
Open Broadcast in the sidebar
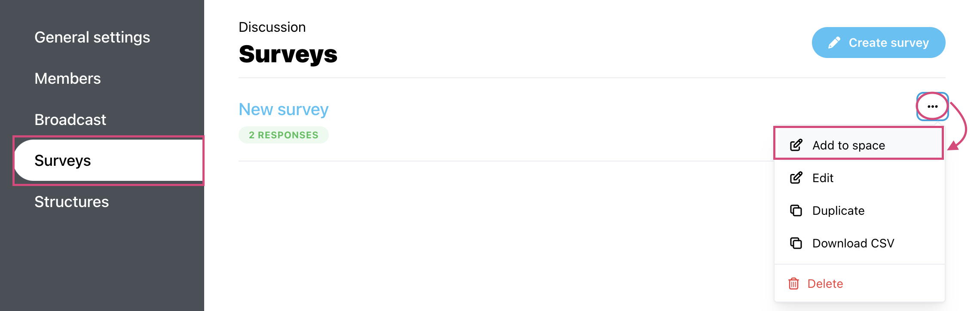(x=70, y=120)
